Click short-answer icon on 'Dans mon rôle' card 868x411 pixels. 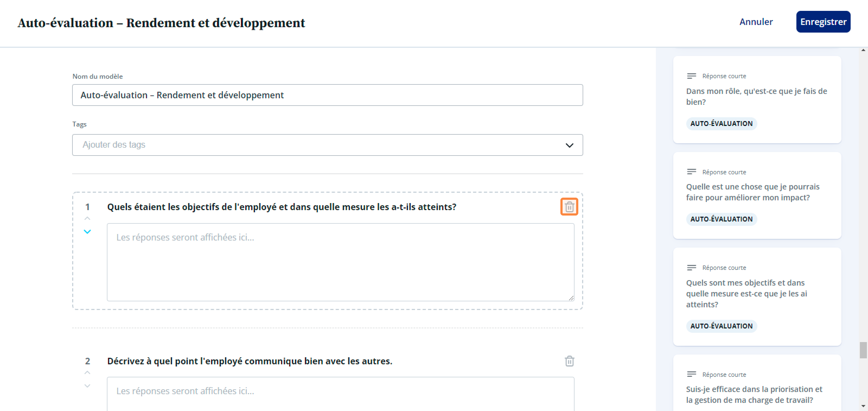point(691,76)
